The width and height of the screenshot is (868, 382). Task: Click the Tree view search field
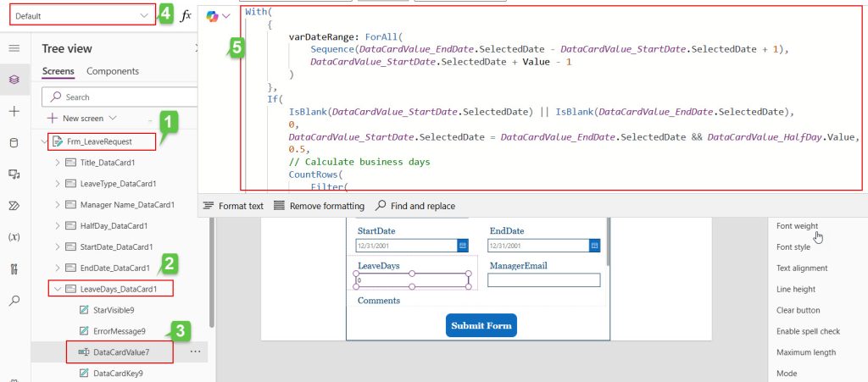120,97
